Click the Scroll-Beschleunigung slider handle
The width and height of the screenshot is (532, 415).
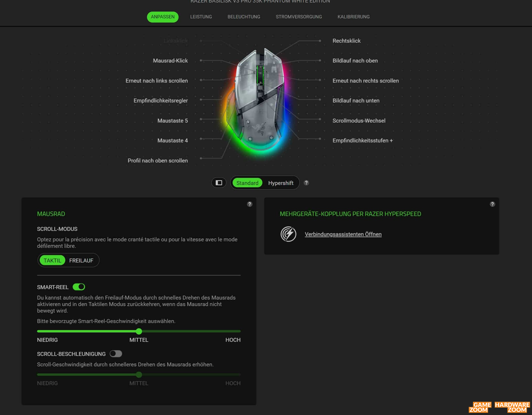point(139,375)
